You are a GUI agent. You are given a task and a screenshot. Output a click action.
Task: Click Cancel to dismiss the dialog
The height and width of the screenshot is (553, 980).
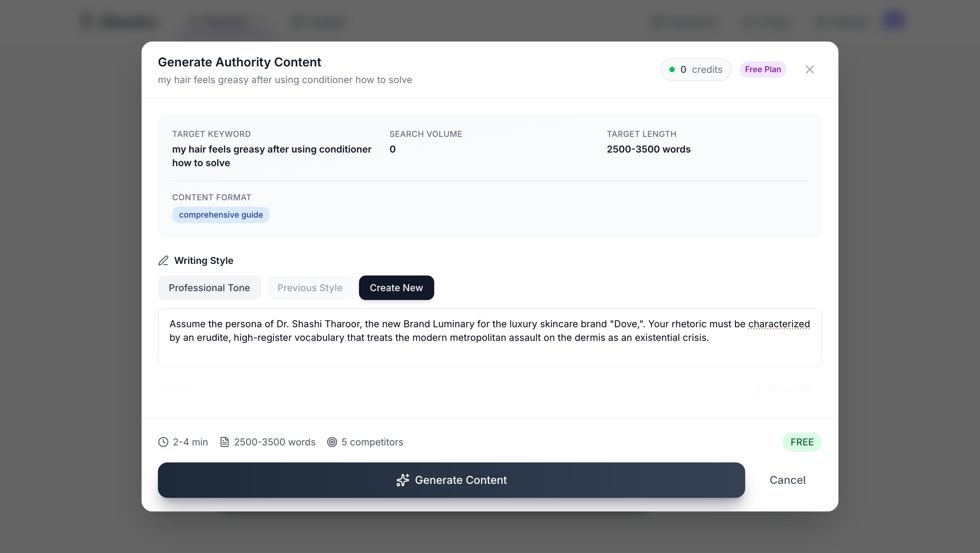pyautogui.click(x=787, y=480)
